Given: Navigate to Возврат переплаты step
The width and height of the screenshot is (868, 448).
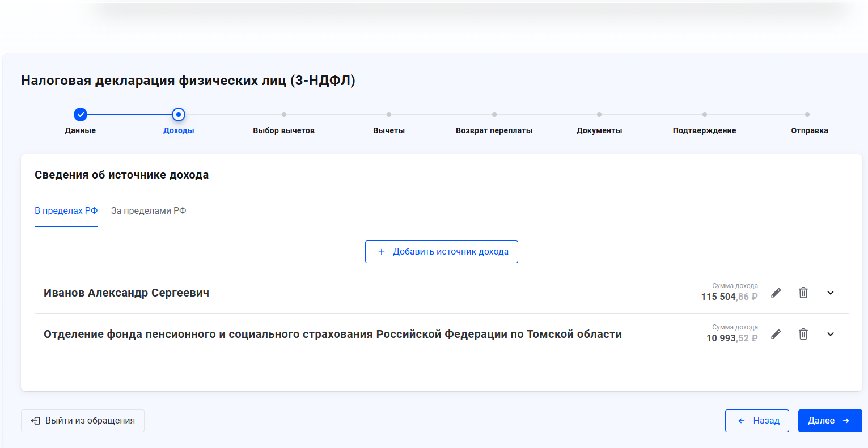Looking at the screenshot, I should pos(494,115).
